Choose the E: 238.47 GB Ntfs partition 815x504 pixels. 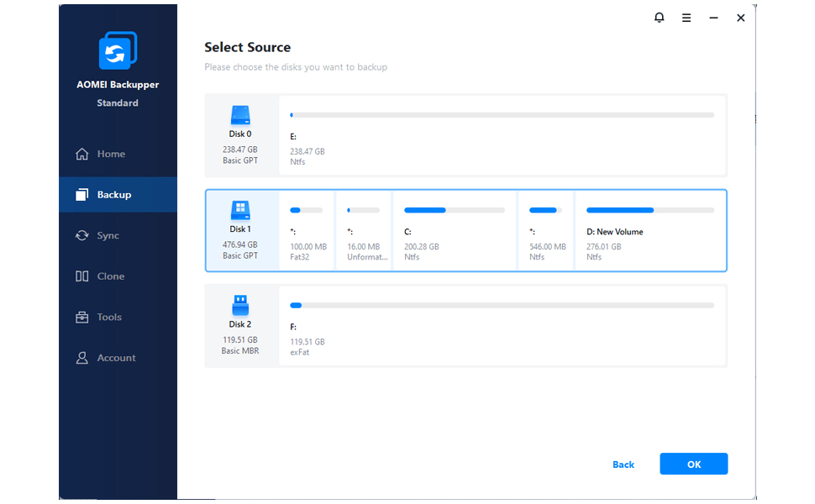click(502, 135)
